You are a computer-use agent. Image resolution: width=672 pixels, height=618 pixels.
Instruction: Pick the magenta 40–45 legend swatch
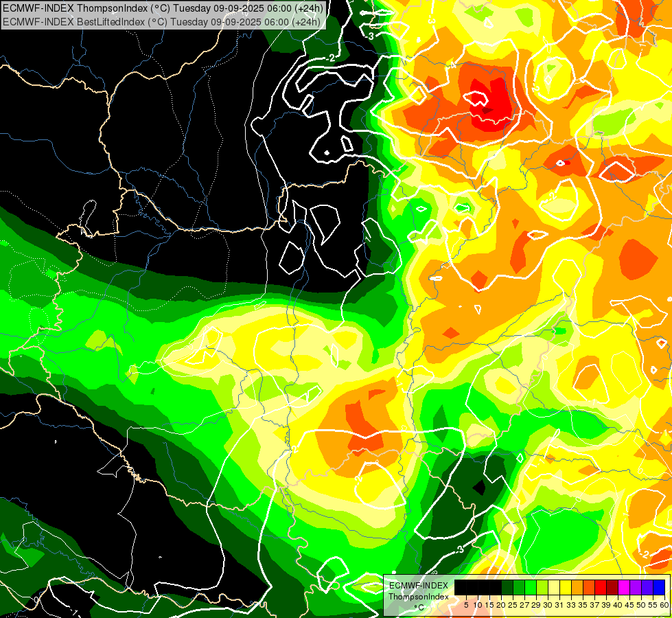[x=624, y=587]
